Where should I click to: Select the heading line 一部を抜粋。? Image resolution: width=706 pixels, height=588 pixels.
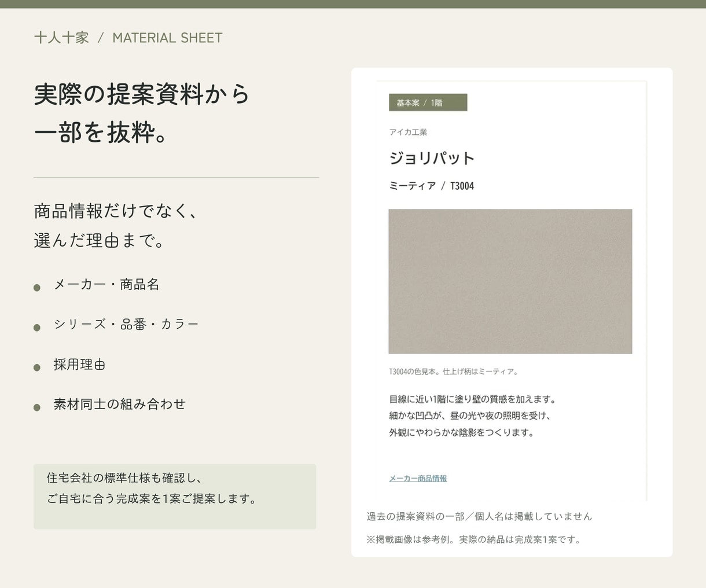tap(101, 132)
